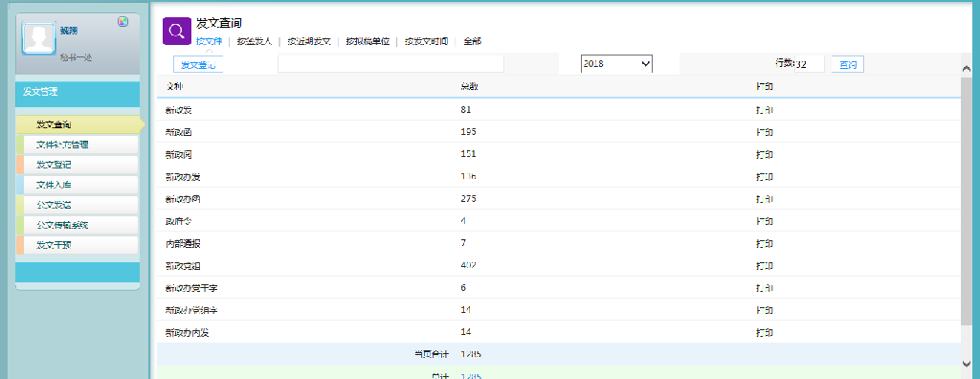Switch to 按拟稿单位 tab
The image size is (980, 379).
point(367,41)
